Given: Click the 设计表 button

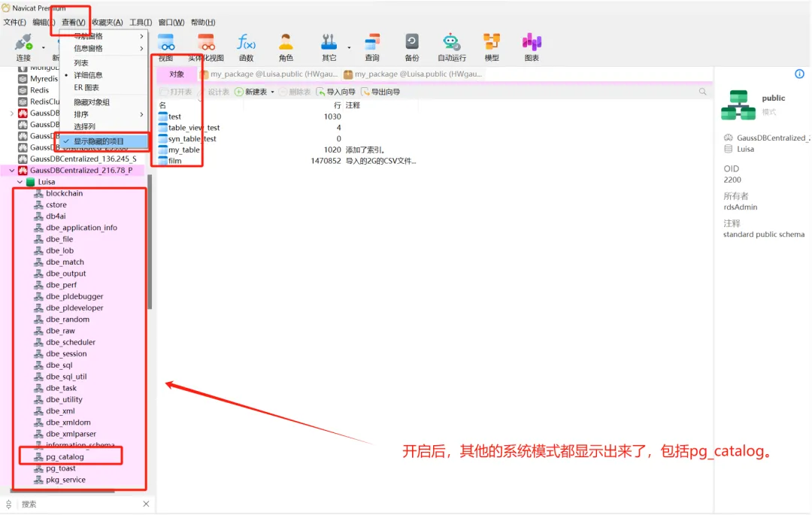Looking at the screenshot, I should click(214, 92).
